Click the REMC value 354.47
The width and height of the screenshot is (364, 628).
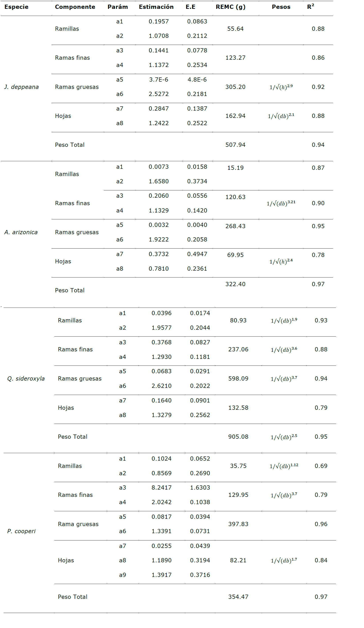tap(238, 597)
